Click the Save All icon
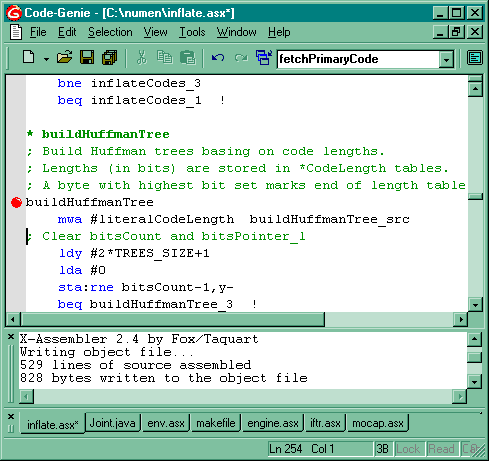This screenshot has height=461, width=489. click(x=110, y=57)
